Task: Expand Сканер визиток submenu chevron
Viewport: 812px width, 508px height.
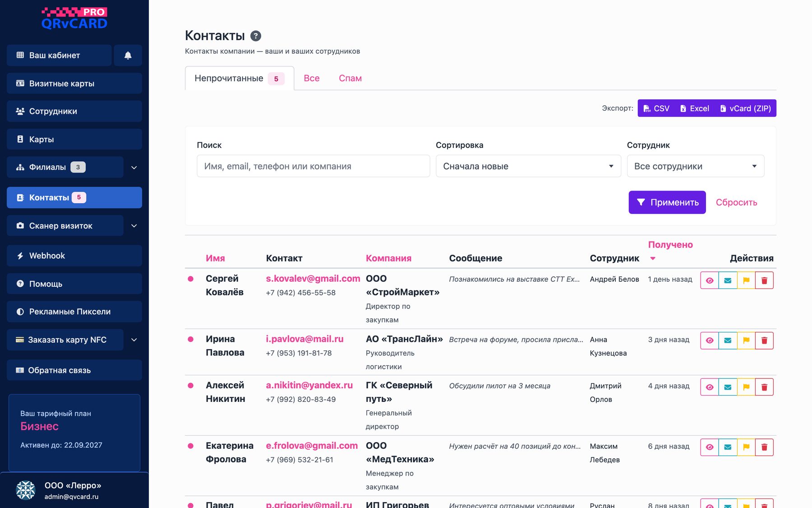Action: [134, 226]
